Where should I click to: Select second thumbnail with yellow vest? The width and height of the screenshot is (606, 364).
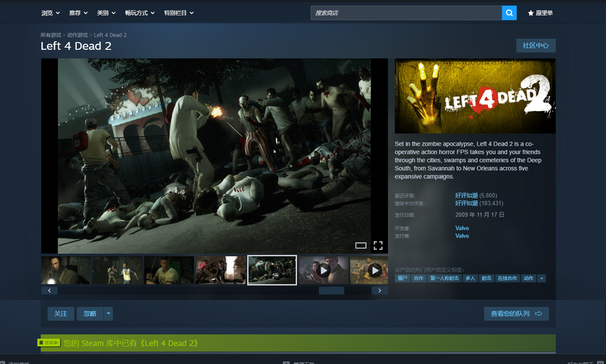pos(117,270)
